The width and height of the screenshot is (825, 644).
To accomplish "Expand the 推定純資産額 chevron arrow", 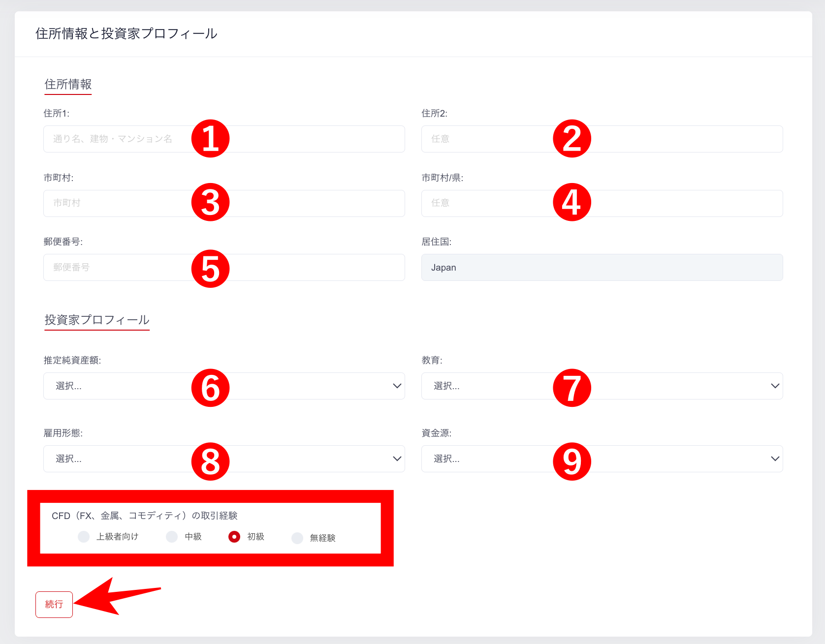I will pos(396,386).
